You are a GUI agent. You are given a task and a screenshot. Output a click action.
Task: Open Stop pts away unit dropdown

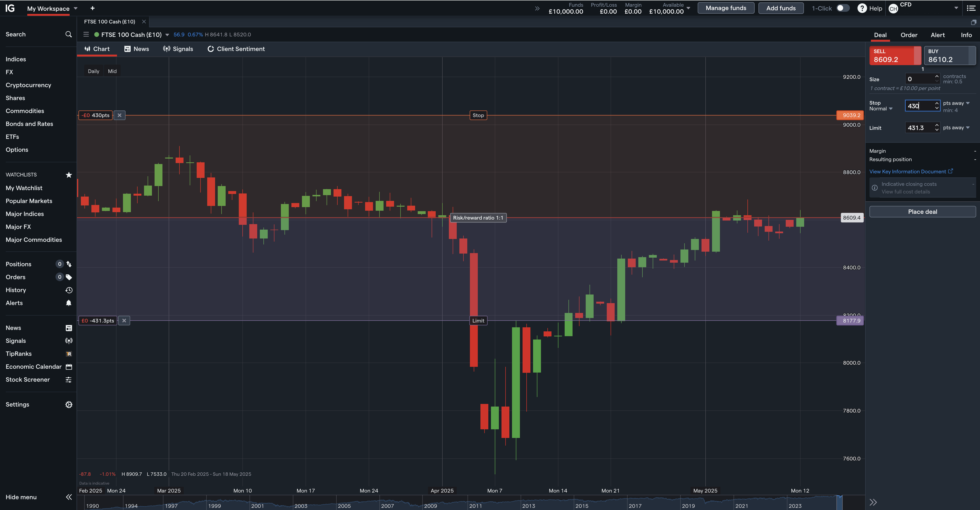(x=956, y=103)
